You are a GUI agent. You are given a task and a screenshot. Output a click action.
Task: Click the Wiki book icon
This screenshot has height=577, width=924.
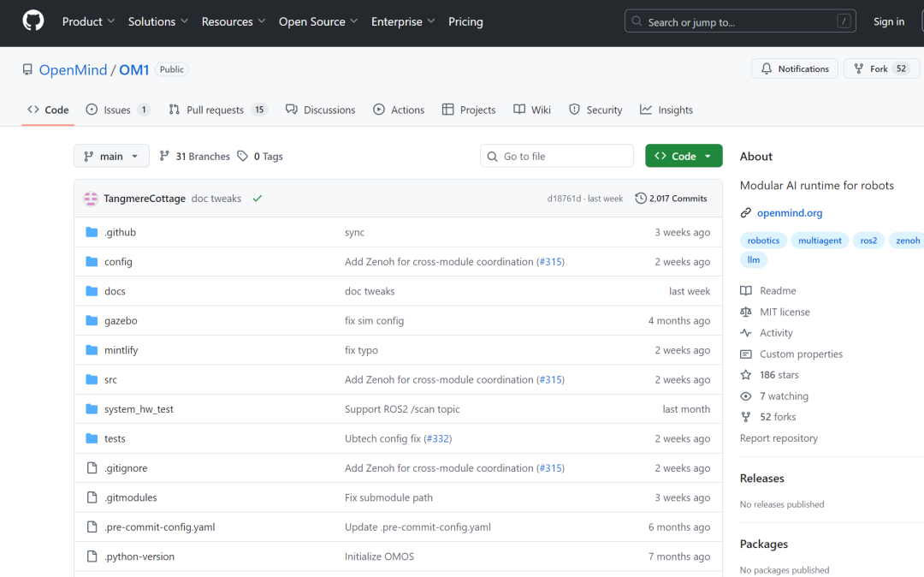[518, 110]
